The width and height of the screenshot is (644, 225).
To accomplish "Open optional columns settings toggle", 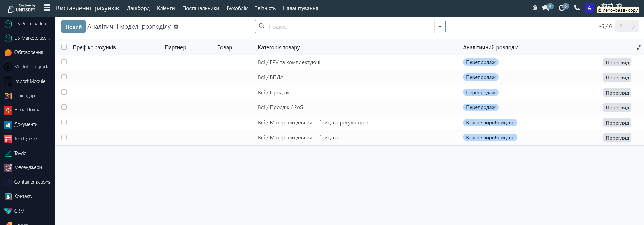I will [638, 47].
